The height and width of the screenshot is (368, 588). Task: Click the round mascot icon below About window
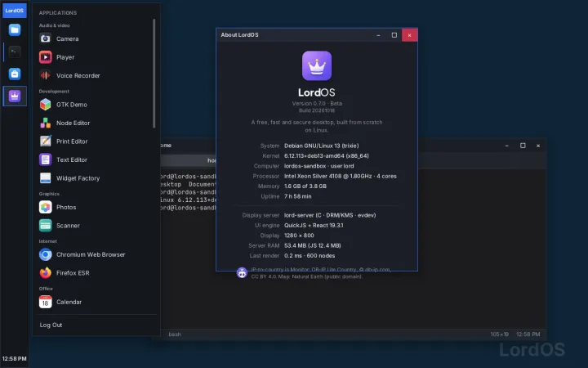pos(242,273)
